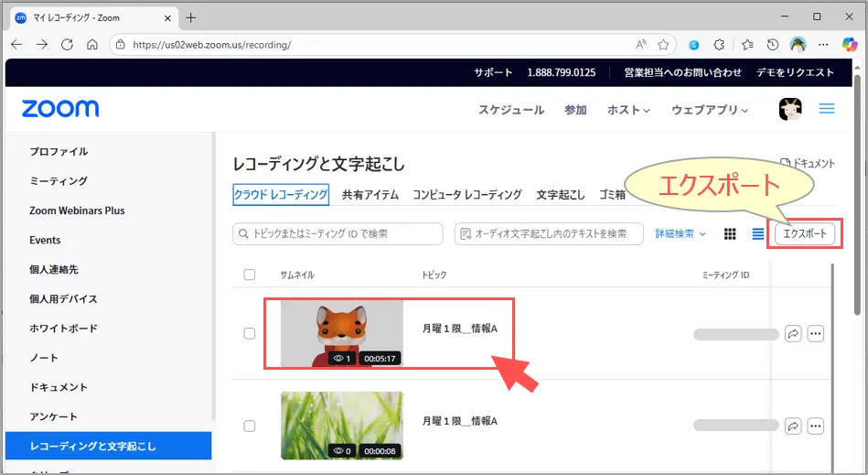Viewport: 868px width, 475px height.
Task: Open the fox thumbnail recording 00:05:17
Action: pos(341,334)
